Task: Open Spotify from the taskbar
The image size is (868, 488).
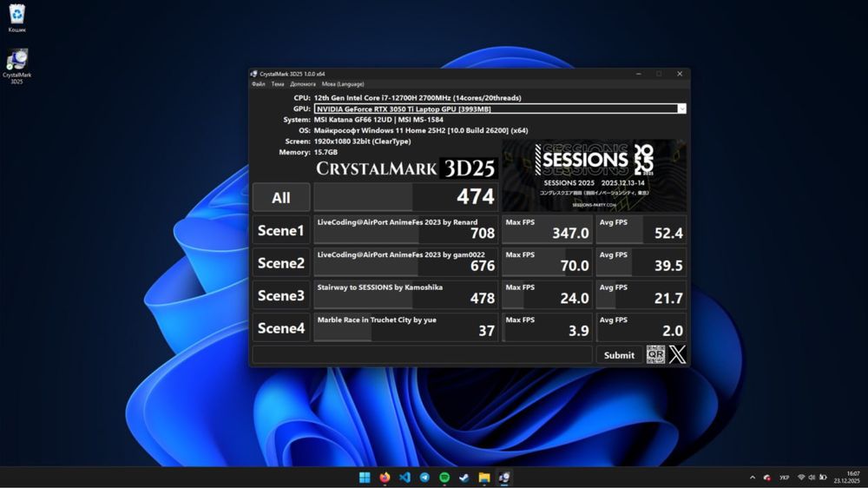Action: pos(444,478)
